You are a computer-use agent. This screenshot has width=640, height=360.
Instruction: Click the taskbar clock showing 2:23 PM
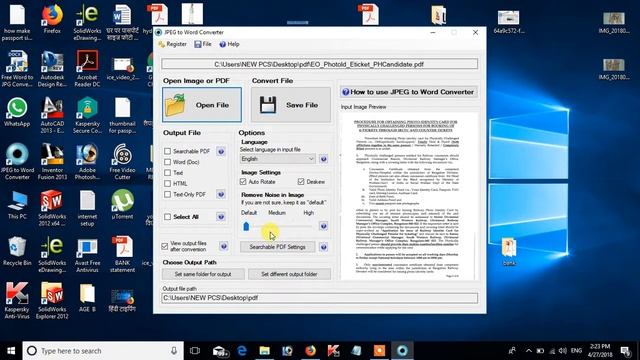point(600,350)
